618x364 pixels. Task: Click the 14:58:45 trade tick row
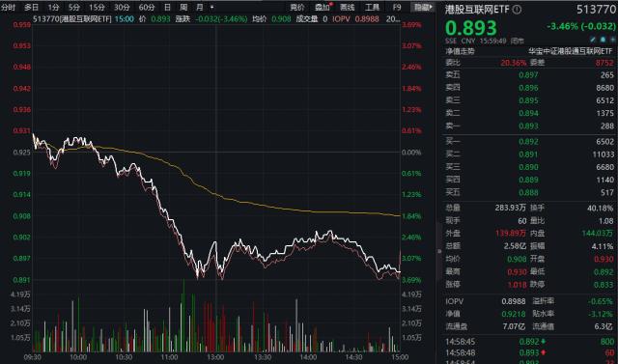pyautogui.click(x=530, y=342)
